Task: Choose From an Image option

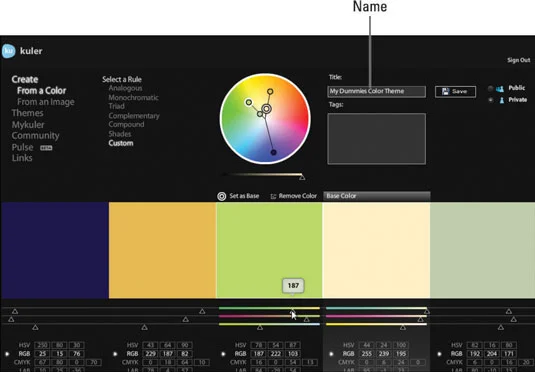Action: coord(46,102)
